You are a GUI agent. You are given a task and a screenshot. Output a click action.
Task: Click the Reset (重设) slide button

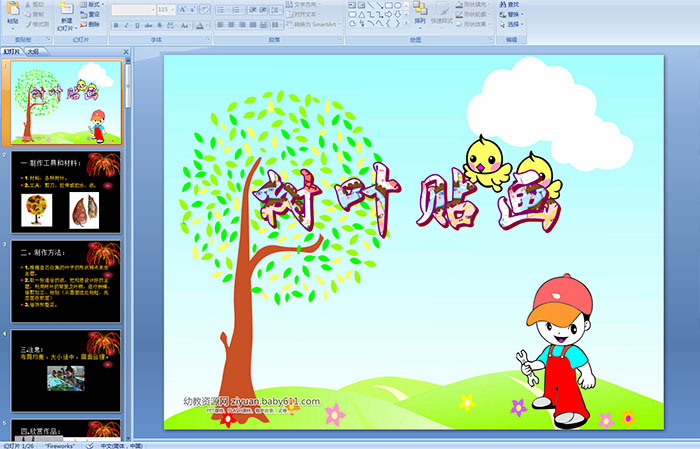(90, 14)
